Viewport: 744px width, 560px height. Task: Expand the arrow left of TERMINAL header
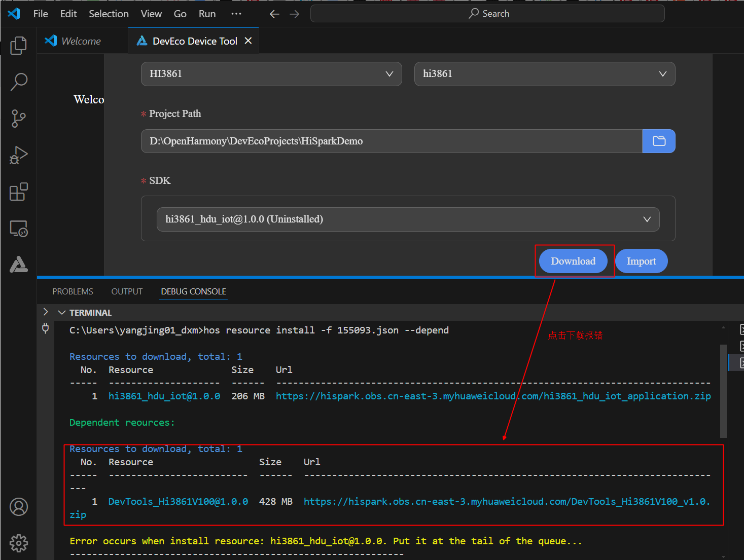click(x=45, y=312)
